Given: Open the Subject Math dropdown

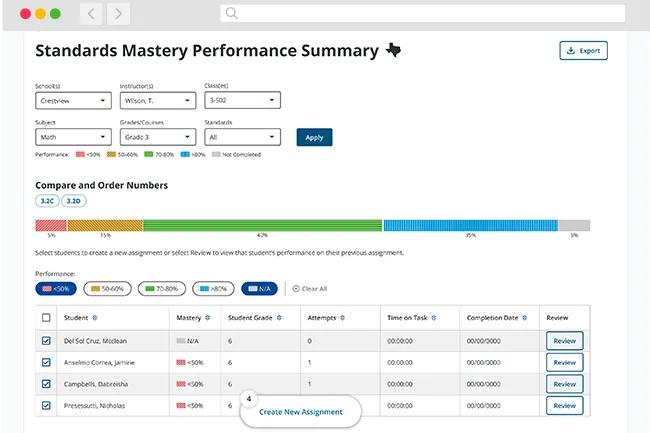Looking at the screenshot, I should coord(73,137).
